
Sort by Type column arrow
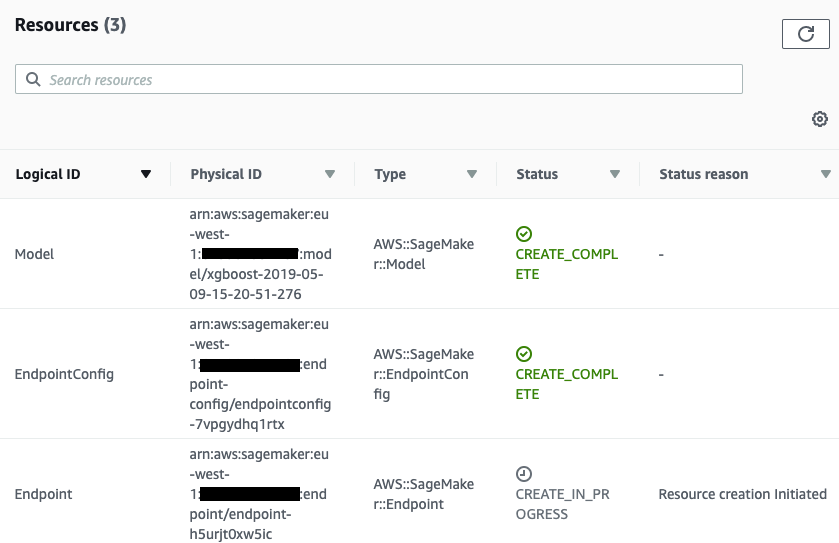[471, 174]
